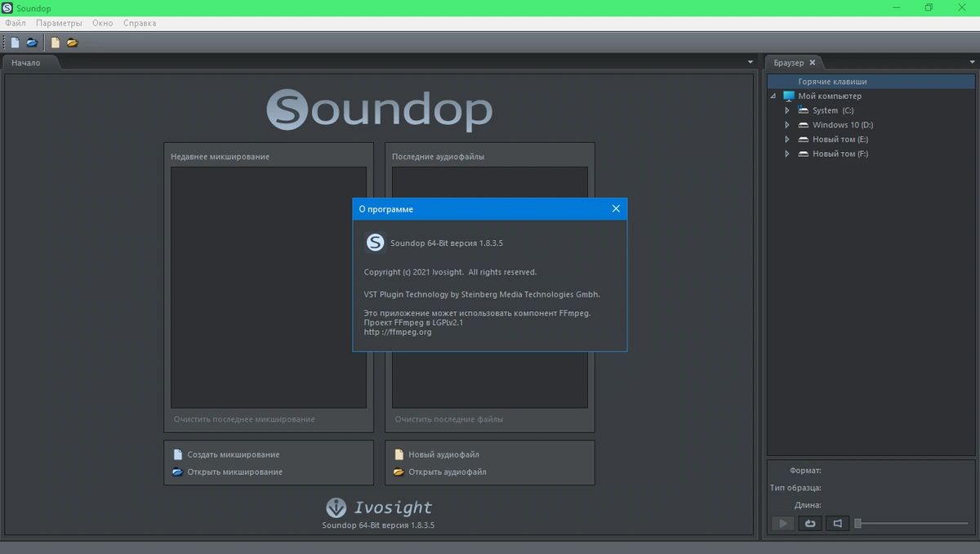Image resolution: width=980 pixels, height=554 pixels.
Task: Expand the Новый том (F:) drive node
Action: tap(787, 154)
